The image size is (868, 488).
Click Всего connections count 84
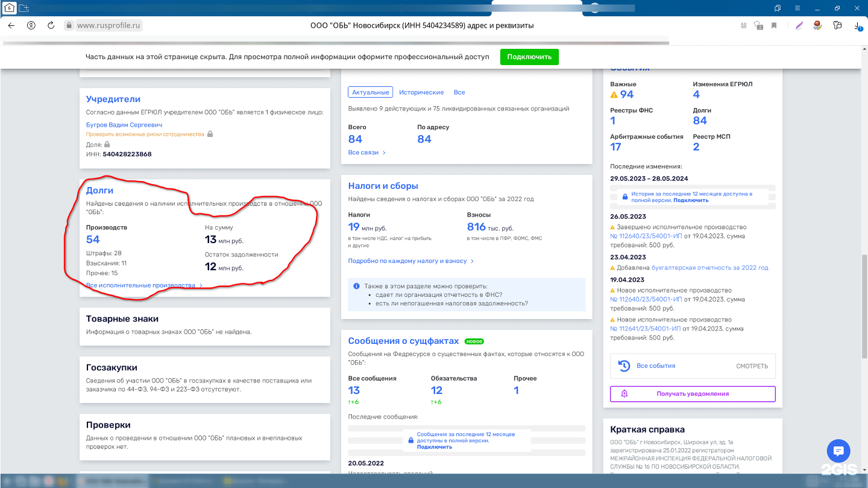[355, 139]
